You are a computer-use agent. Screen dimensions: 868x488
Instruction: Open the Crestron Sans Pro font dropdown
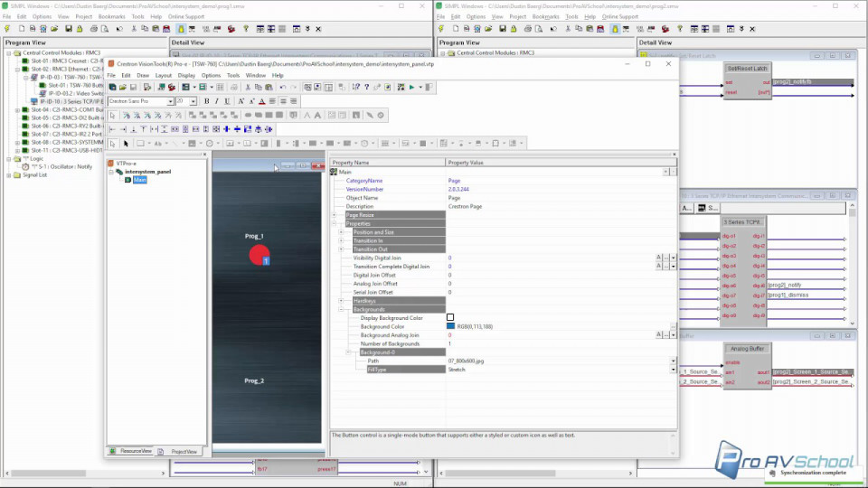click(x=171, y=101)
